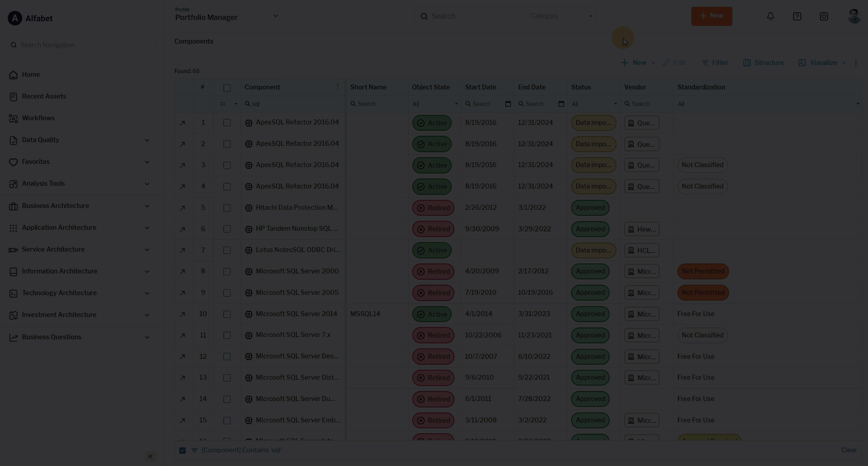This screenshot has width=868, height=466.
Task: Click the user profile avatar
Action: 854,16
